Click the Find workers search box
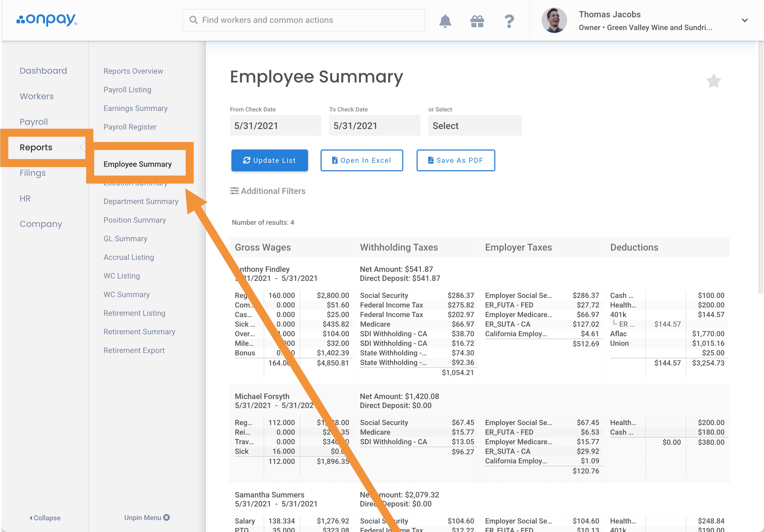Viewport: 764px width, 532px height. click(304, 20)
